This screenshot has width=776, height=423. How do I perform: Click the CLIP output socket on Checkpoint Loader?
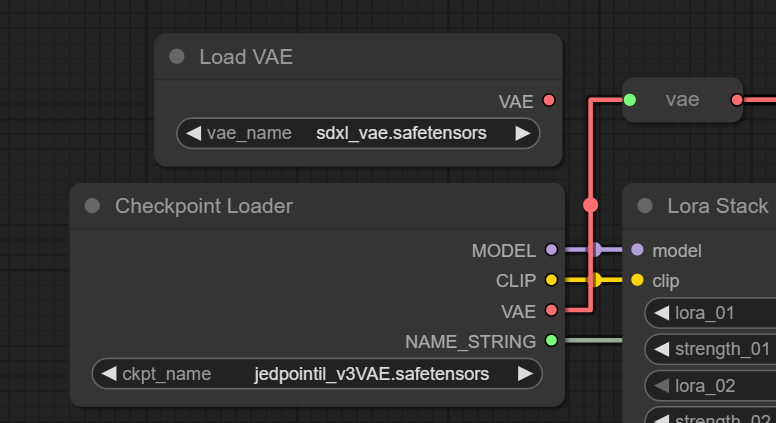[x=550, y=280]
